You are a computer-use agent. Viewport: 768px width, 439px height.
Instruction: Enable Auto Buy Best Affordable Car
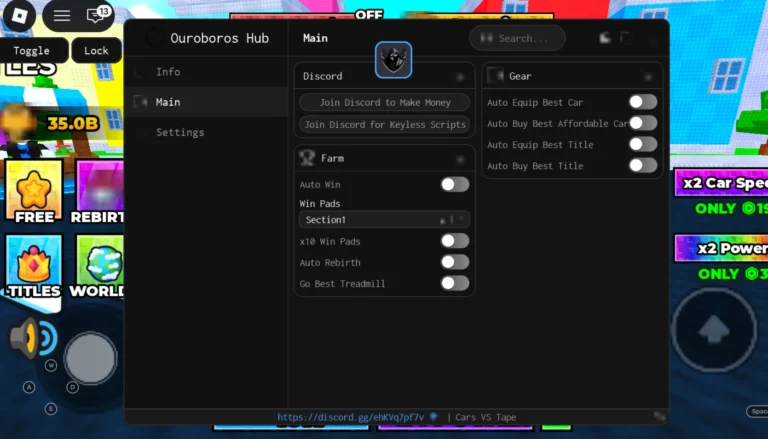(643, 122)
